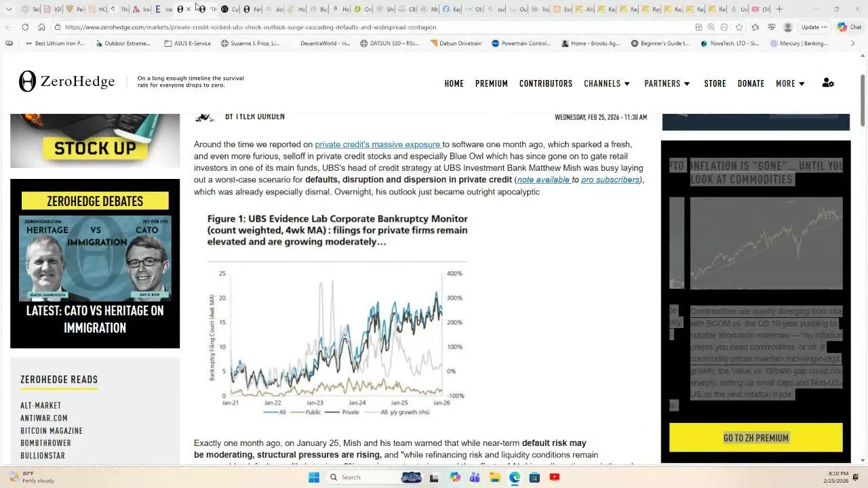868x488 pixels.
Task: Go to browser home page icon
Action: pos(41,27)
